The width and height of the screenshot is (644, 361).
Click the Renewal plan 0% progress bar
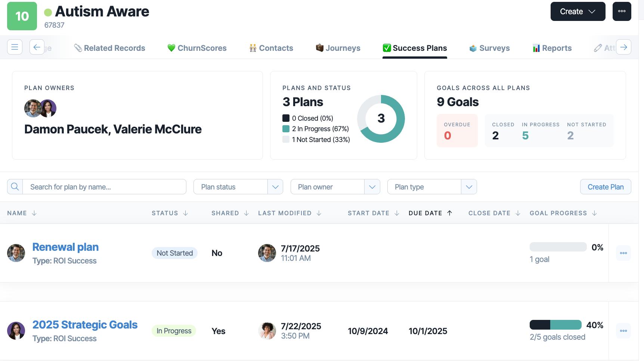[558, 247]
